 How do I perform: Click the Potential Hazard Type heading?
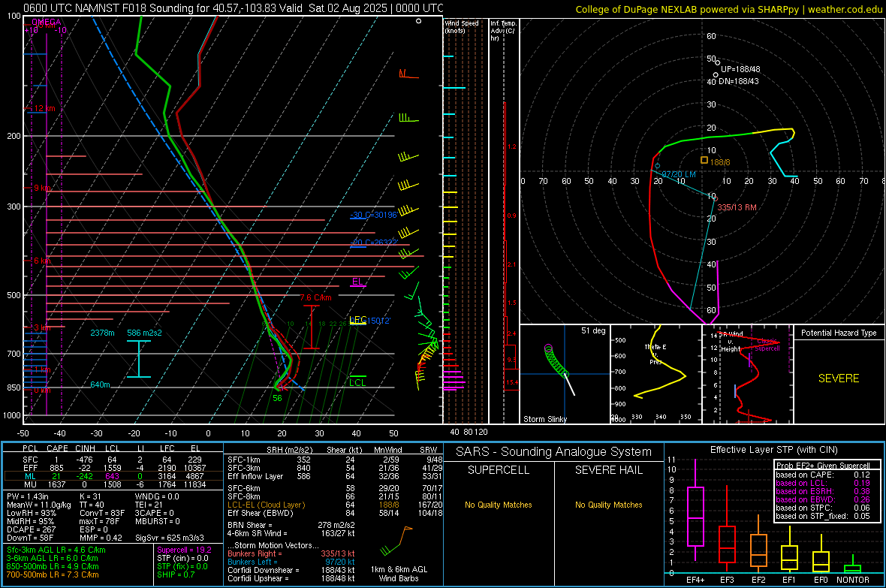pyautogui.click(x=839, y=333)
